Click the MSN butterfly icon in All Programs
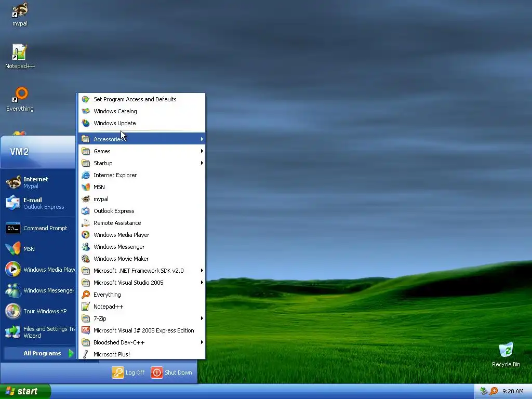 [86, 187]
